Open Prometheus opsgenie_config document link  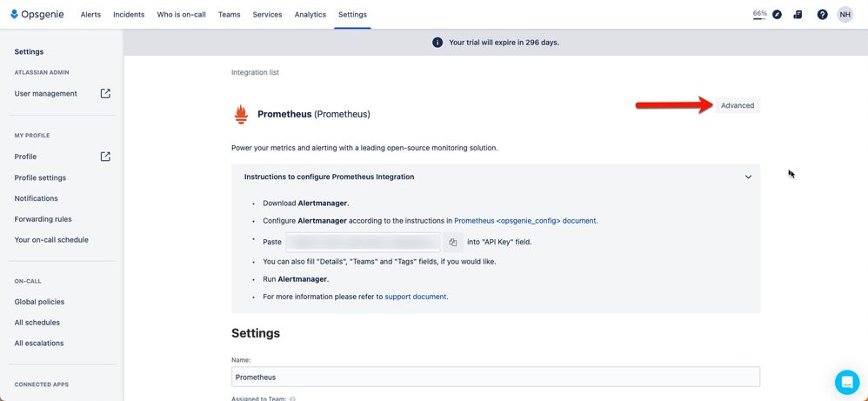pos(525,220)
